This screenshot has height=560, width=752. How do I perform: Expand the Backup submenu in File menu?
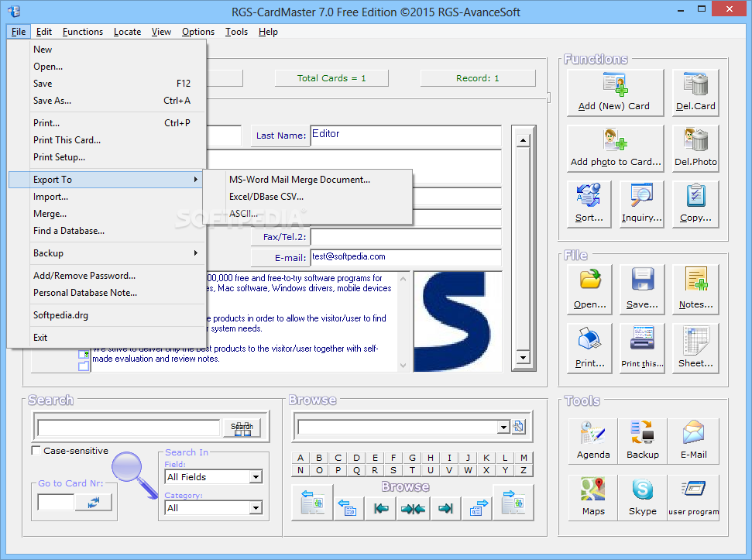pos(105,253)
